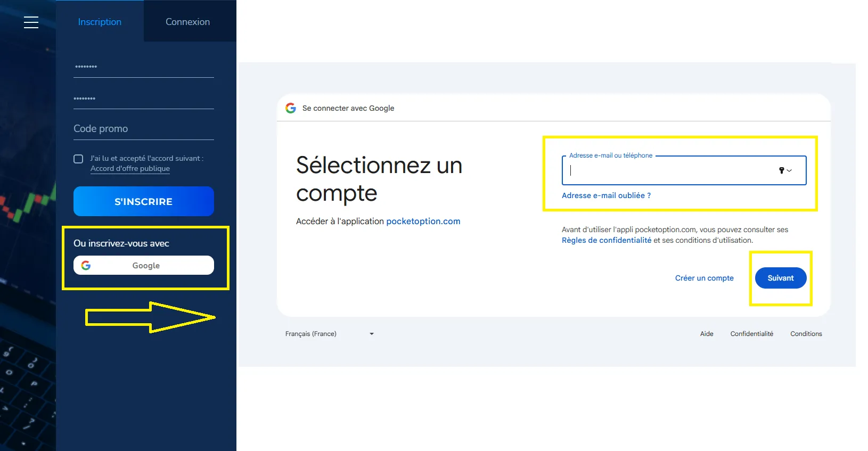
Task: Click the second masked password field
Action: pyautogui.click(x=144, y=99)
